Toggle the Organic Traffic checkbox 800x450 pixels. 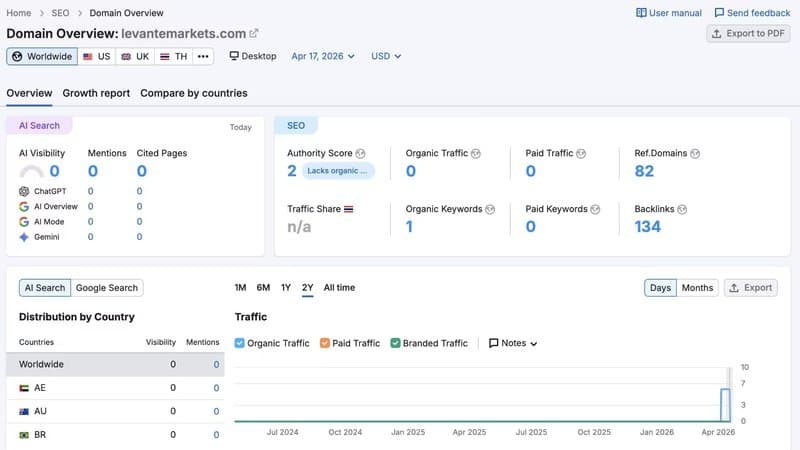pyautogui.click(x=239, y=343)
